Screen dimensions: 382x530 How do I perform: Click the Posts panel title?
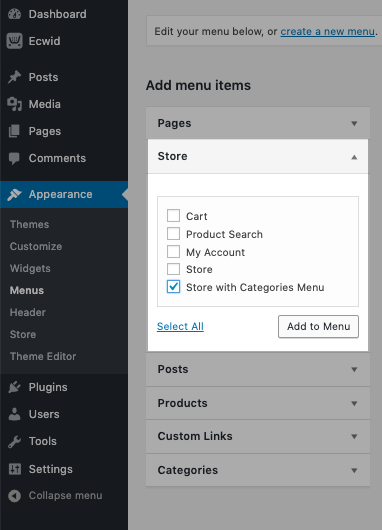coord(173,369)
